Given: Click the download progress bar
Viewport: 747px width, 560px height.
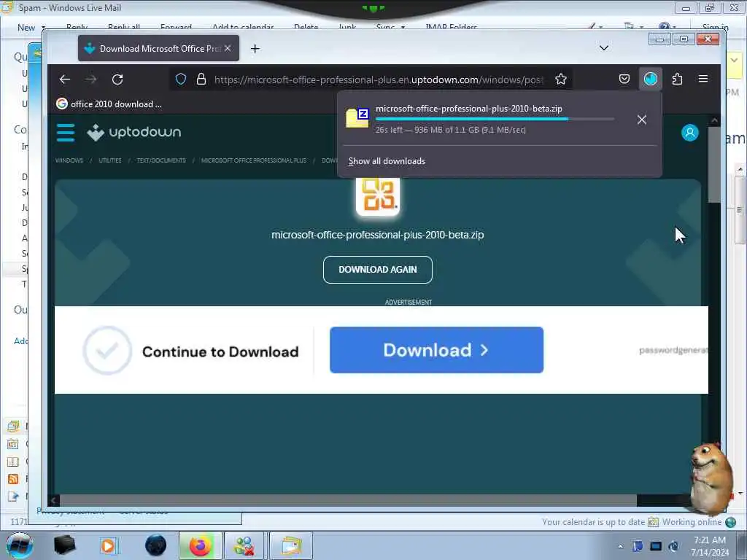Looking at the screenshot, I should tap(495, 119).
